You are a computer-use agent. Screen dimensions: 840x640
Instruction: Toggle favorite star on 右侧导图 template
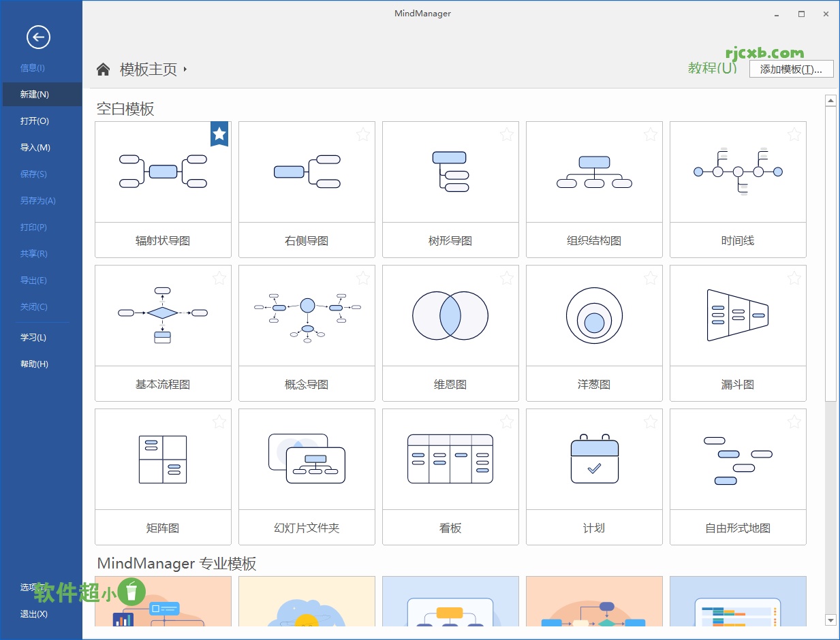coord(362,134)
